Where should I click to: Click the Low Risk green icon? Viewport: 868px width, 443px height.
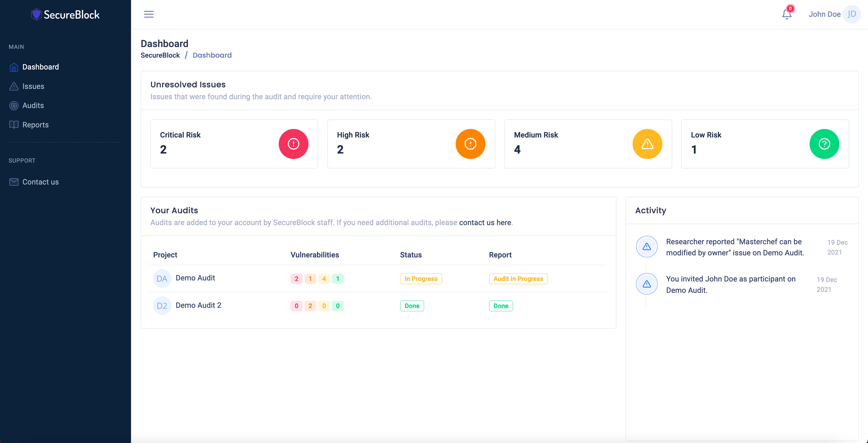824,144
